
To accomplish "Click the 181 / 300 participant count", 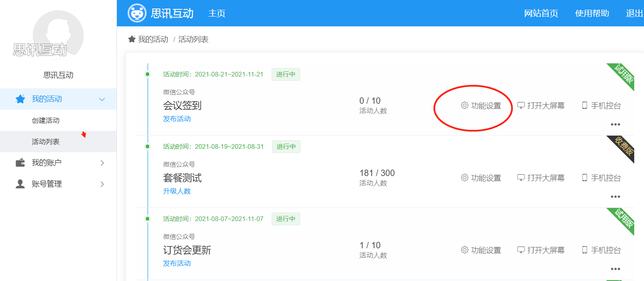I will point(377,173).
